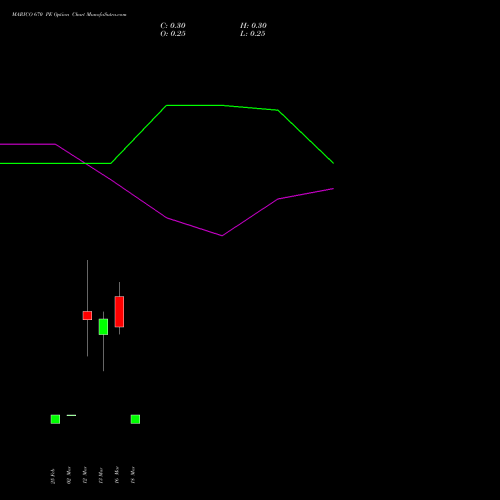Click the green square marker above 25 Feb

[55, 419]
